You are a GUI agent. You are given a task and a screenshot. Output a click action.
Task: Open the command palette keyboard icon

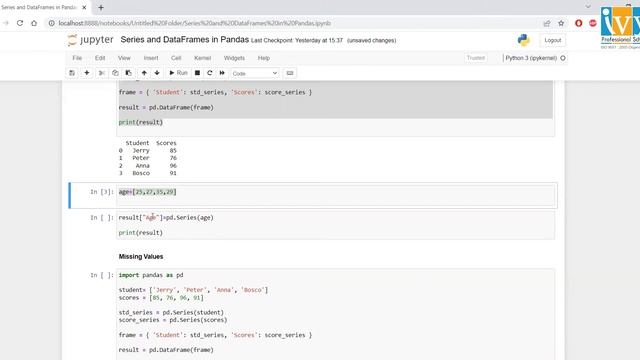(290, 73)
